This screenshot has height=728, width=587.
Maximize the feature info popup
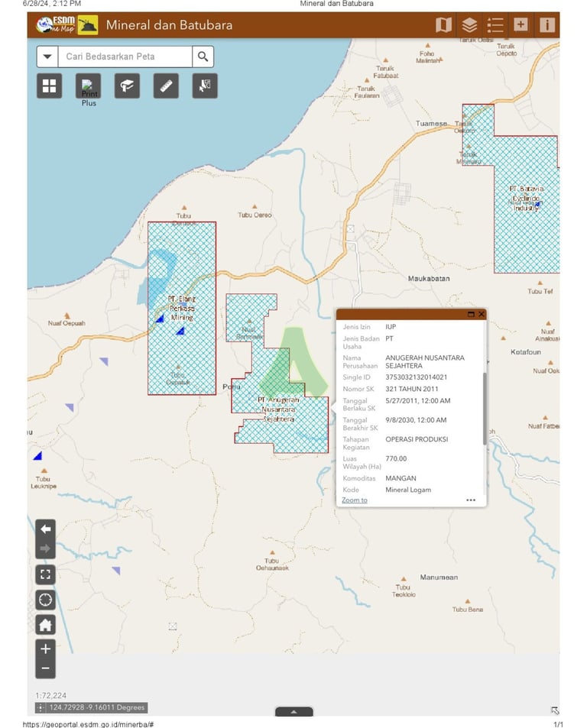[x=471, y=314]
